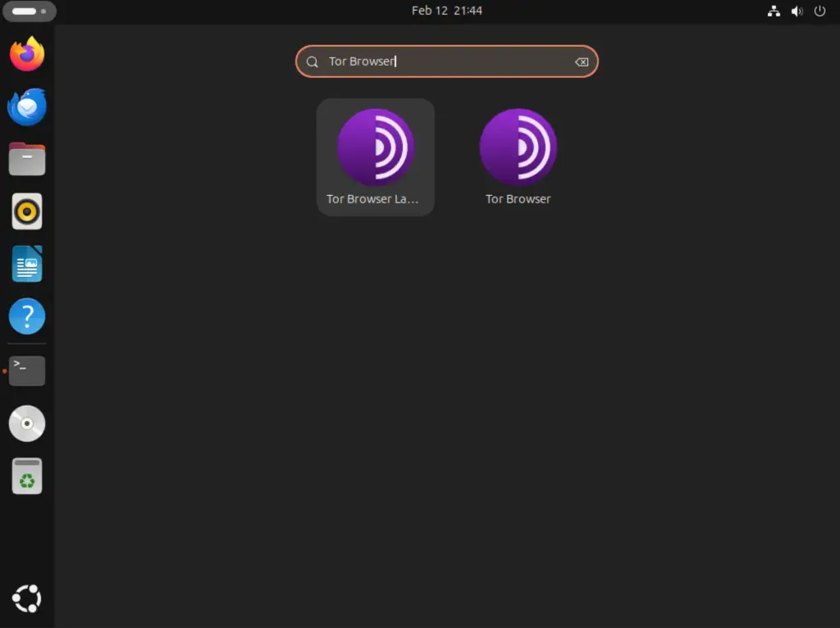This screenshot has width=840, height=628.
Task: Open the disk image mounter icon
Action: click(27, 422)
